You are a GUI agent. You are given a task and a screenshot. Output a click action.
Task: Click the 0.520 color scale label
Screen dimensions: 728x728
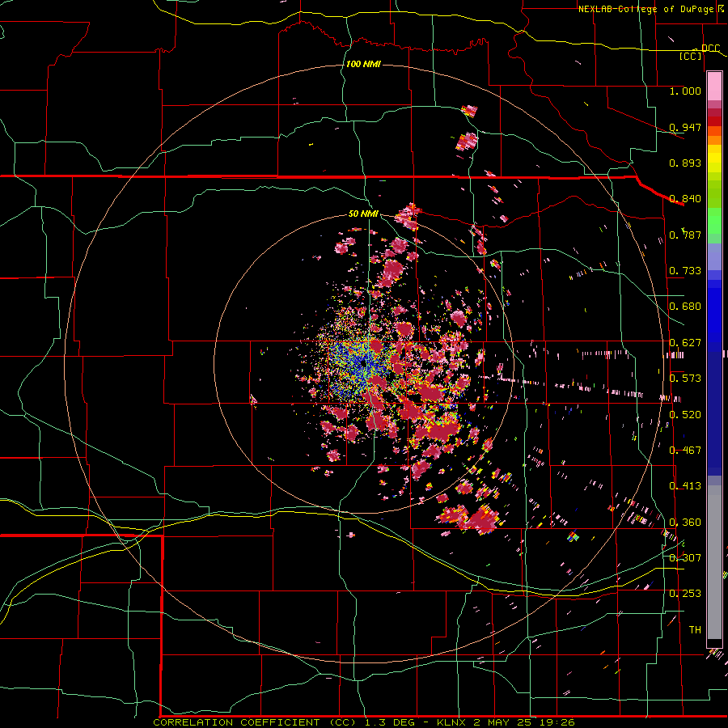coord(685,415)
